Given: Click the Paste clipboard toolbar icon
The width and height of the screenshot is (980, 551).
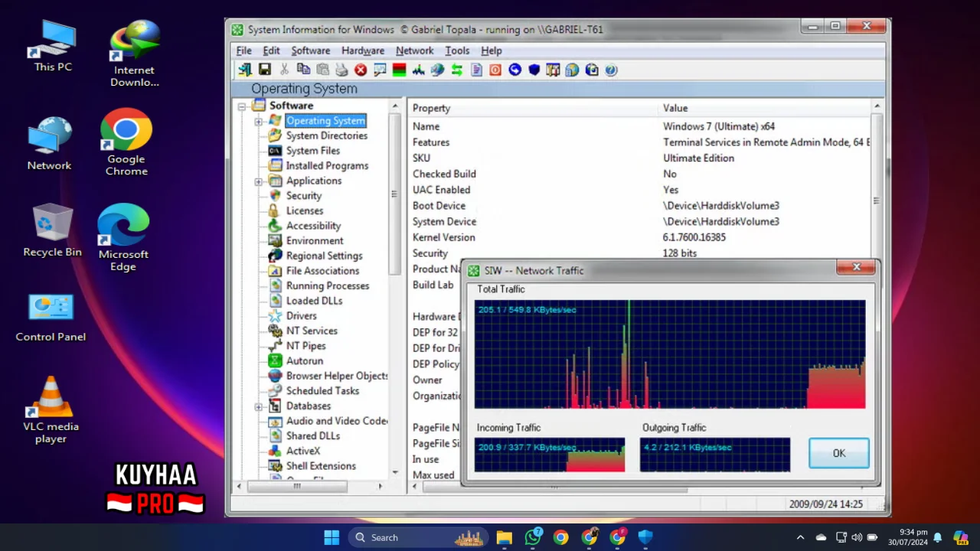Looking at the screenshot, I should 322,70.
